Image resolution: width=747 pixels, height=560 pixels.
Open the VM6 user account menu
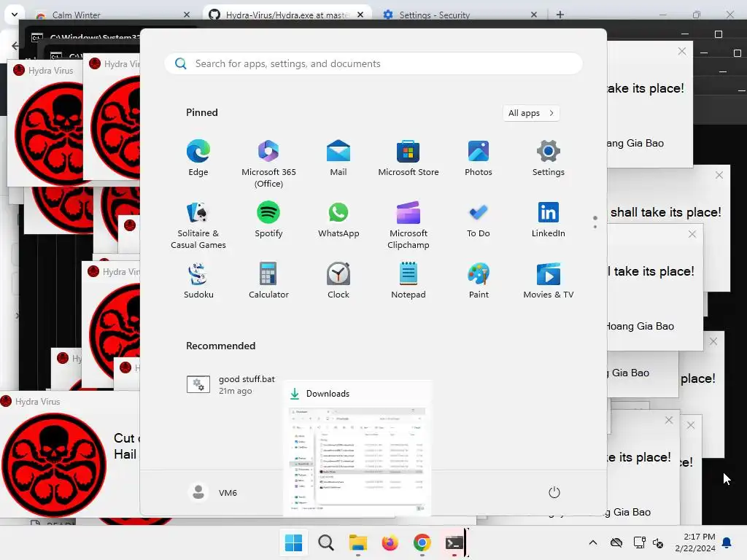point(212,492)
